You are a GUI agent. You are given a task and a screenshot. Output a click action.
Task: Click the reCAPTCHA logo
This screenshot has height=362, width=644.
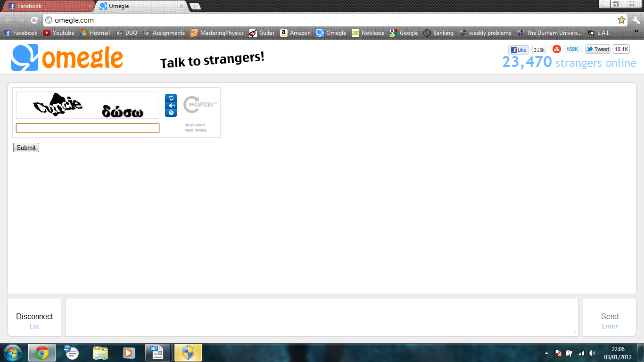[200, 105]
